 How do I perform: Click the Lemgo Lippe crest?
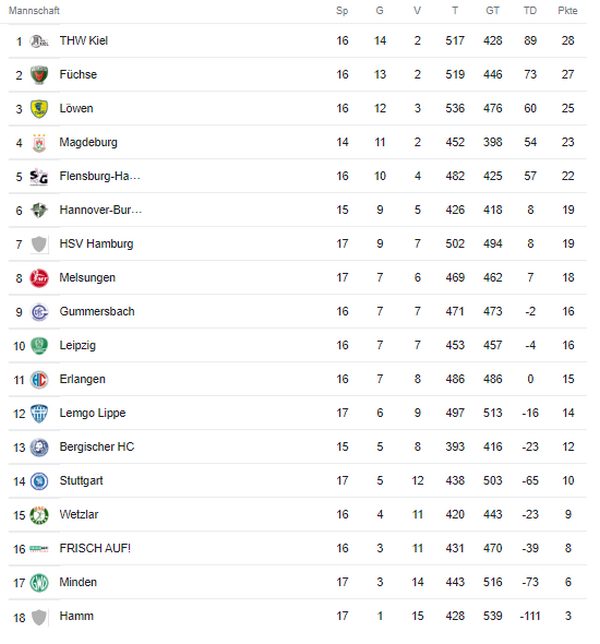(39, 413)
